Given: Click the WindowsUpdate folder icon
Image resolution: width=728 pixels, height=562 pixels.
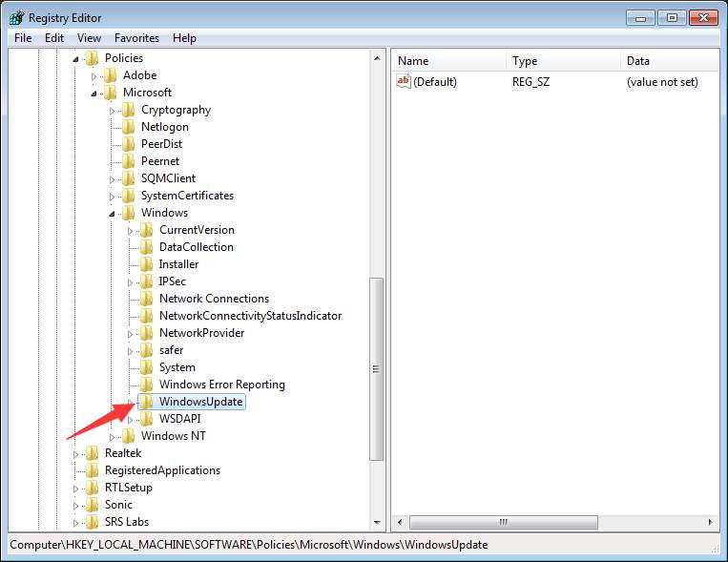Looking at the screenshot, I should pyautogui.click(x=146, y=402).
